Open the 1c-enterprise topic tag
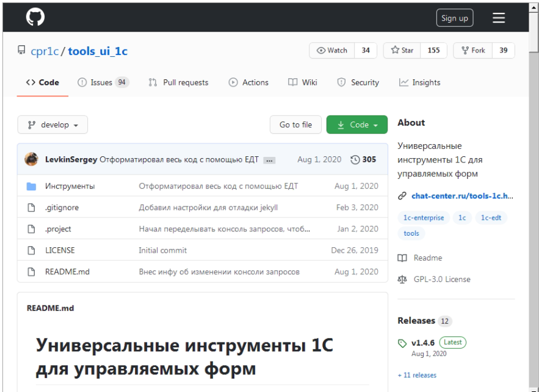This screenshot has height=392, width=539. point(424,217)
